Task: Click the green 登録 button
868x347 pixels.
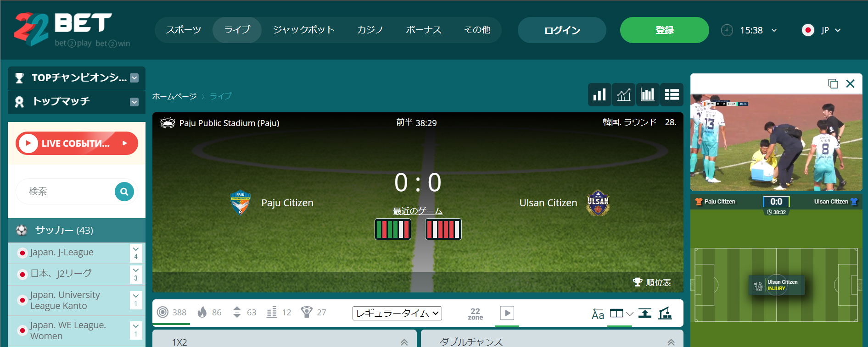Action: point(664,30)
